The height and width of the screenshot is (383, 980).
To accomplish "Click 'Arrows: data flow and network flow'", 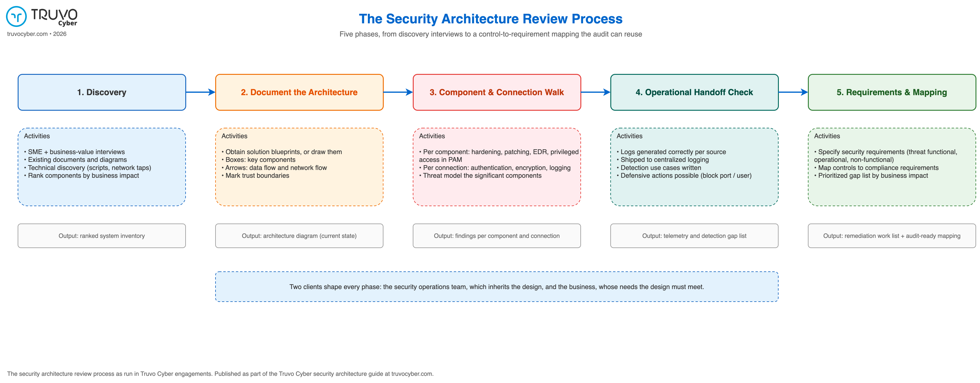I will 274,168.
